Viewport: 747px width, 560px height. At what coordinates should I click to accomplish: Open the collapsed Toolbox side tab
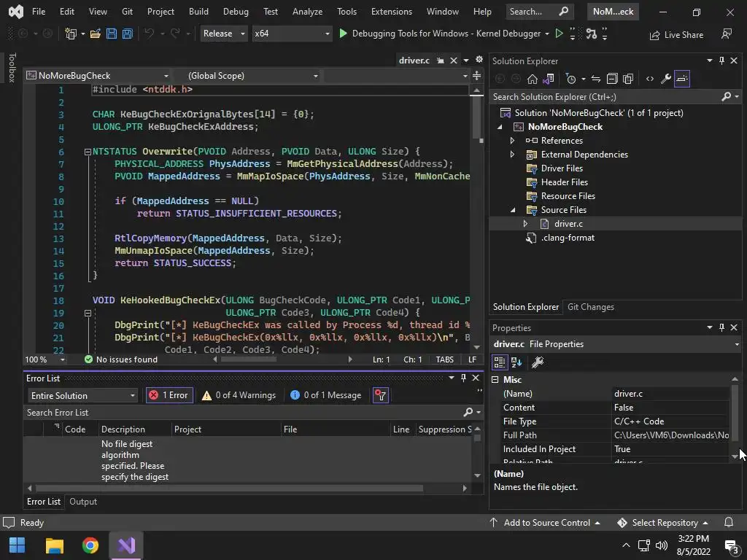coord(12,67)
